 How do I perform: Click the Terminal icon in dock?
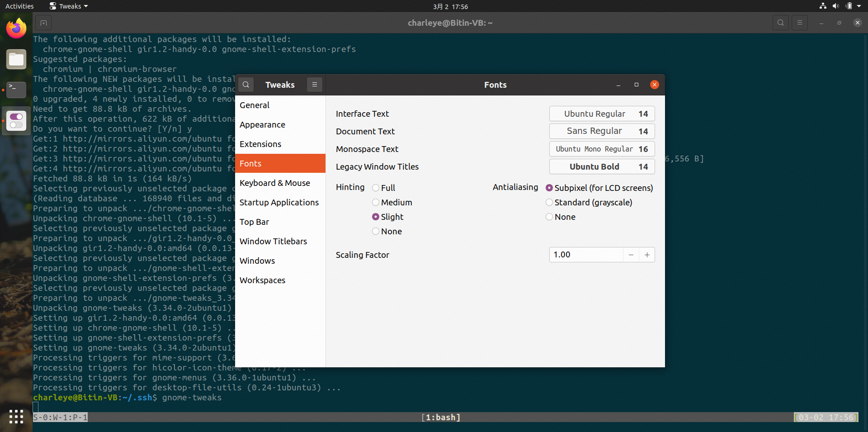coord(16,90)
